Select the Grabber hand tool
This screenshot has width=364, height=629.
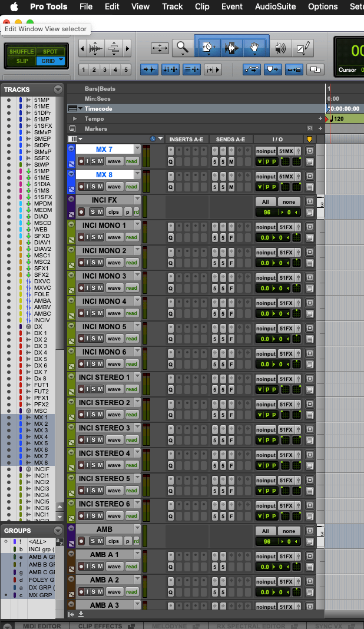(x=254, y=48)
